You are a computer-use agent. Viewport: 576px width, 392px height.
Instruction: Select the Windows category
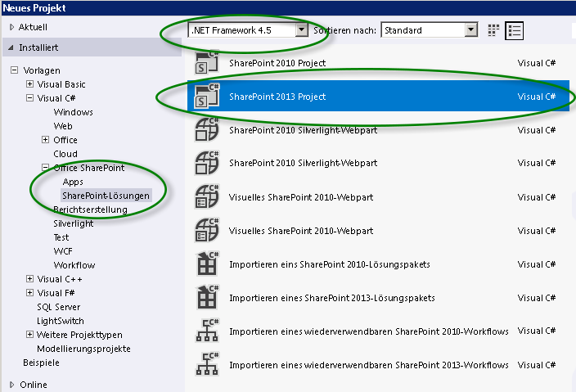[x=73, y=112]
